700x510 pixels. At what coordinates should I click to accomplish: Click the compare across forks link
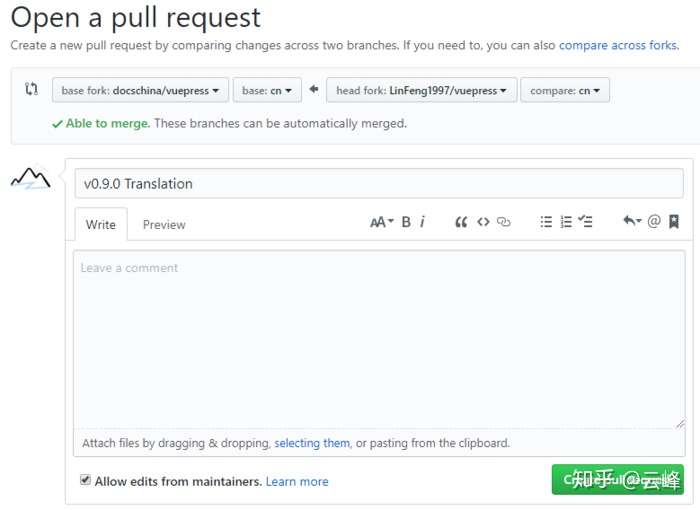(x=618, y=45)
